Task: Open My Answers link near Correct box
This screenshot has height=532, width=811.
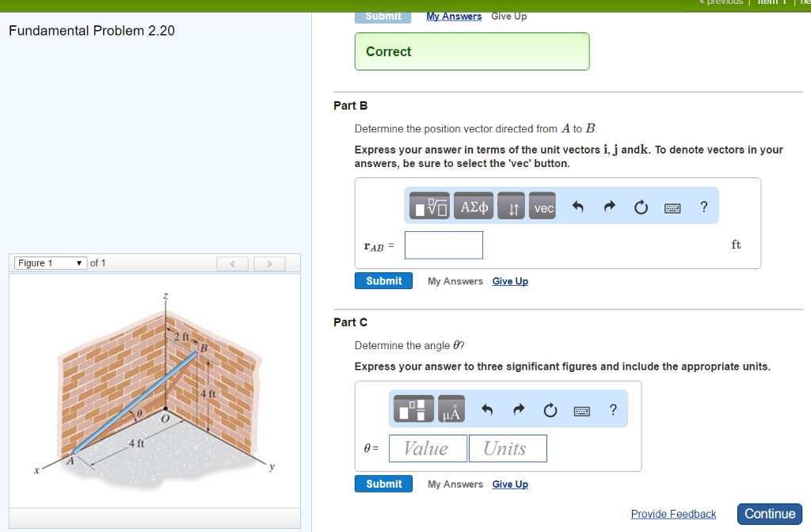Action: point(454,17)
